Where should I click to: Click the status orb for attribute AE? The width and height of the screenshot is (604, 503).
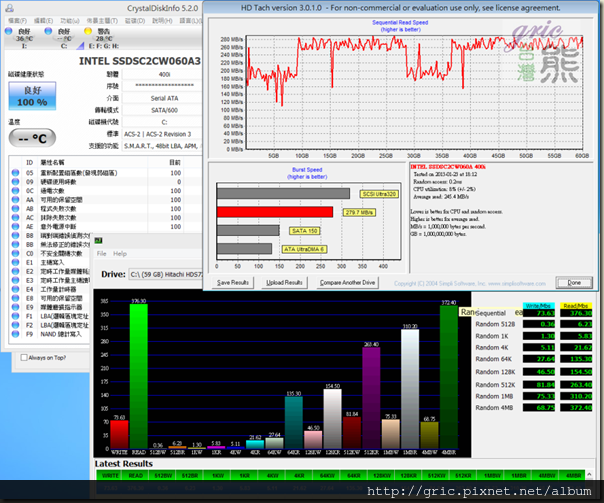click(15, 226)
